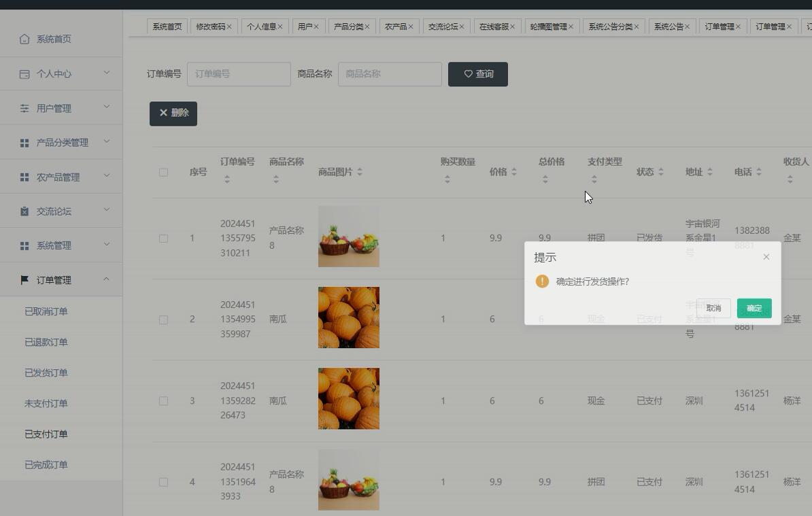Click the row 3 pumpkin thumbnail
812x516 pixels.
pos(348,398)
